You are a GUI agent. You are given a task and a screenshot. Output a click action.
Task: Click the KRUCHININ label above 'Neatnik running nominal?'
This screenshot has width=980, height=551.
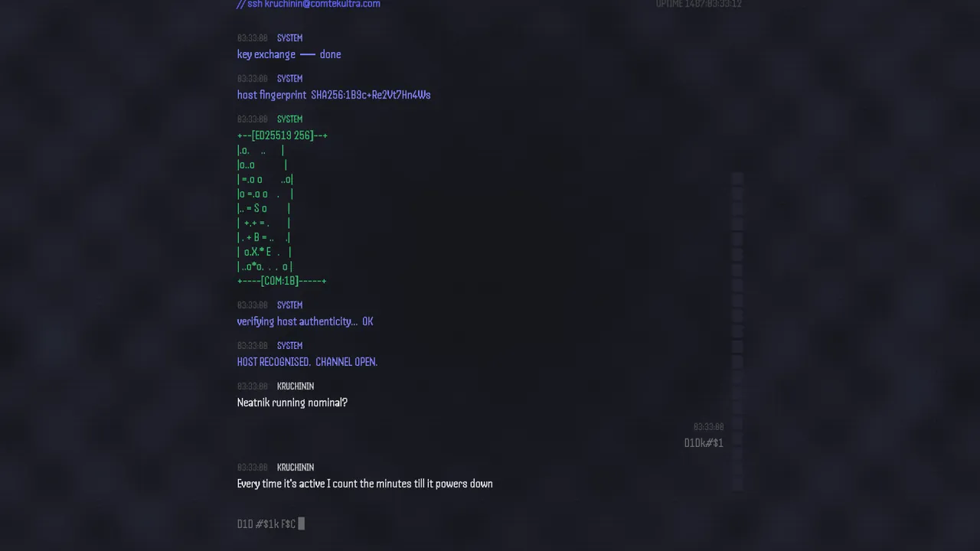296,386
